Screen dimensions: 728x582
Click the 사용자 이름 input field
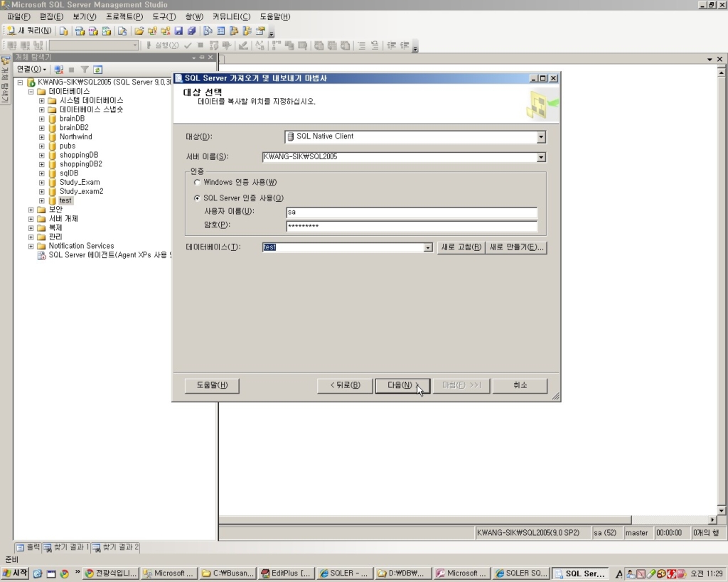[x=412, y=212]
